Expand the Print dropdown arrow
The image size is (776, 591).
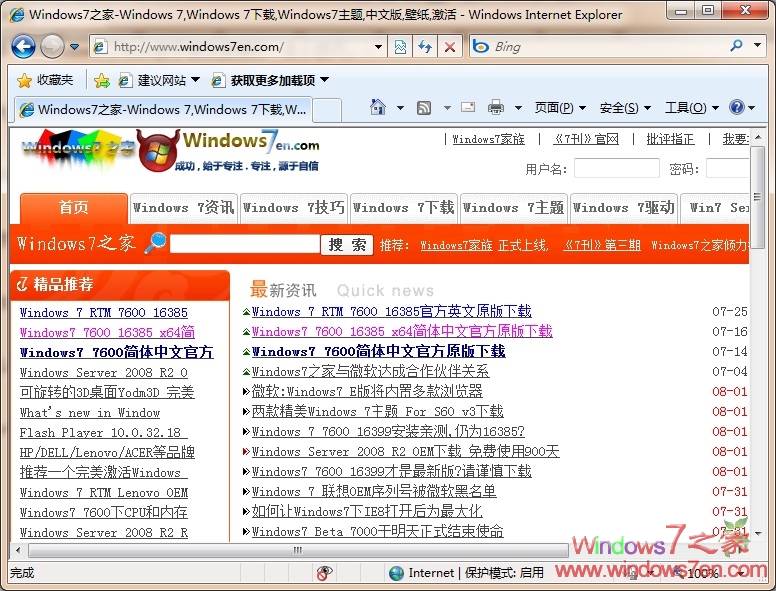point(518,107)
